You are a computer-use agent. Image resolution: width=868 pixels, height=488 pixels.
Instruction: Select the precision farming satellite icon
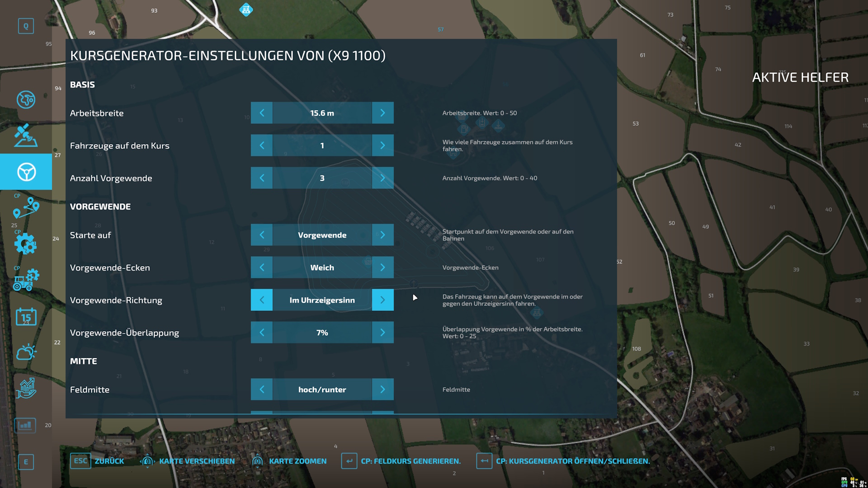[26, 136]
